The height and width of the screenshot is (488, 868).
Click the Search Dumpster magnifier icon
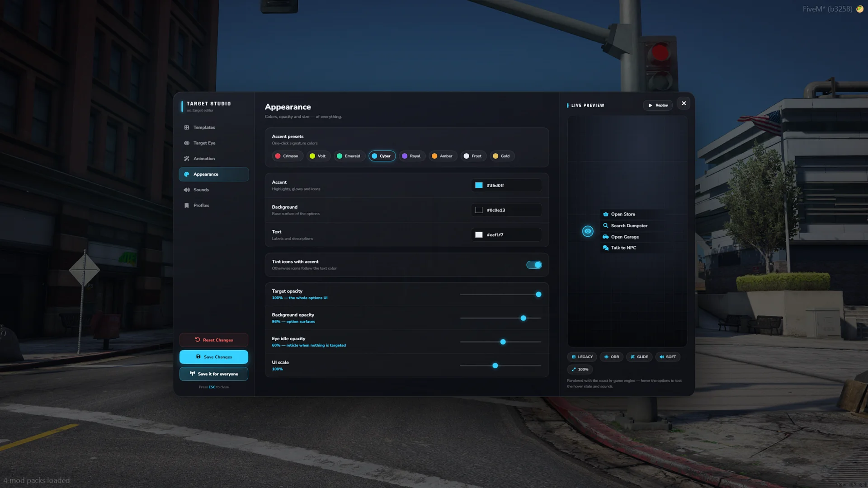click(606, 225)
